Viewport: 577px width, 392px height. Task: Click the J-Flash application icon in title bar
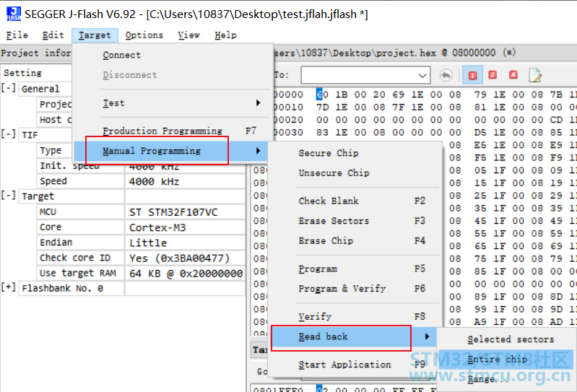(14, 14)
